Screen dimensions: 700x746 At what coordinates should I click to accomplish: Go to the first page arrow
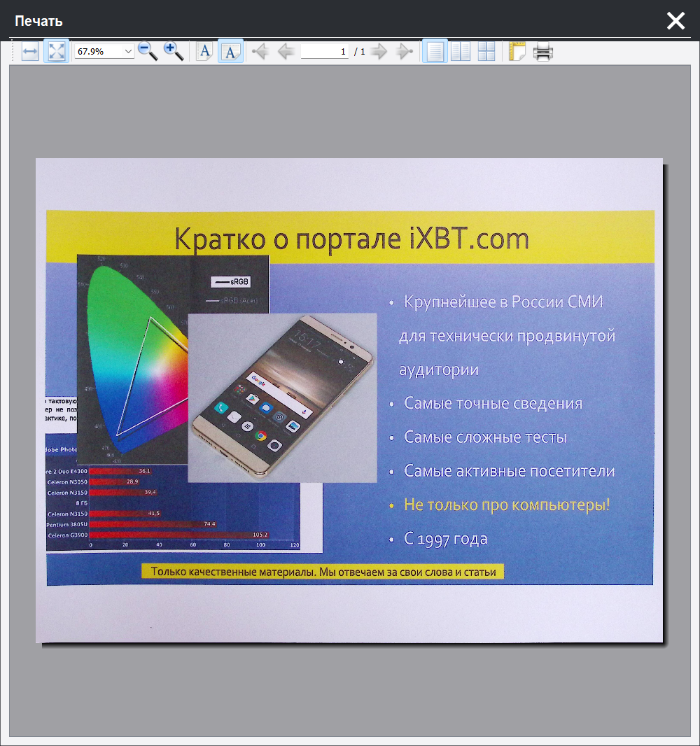260,51
